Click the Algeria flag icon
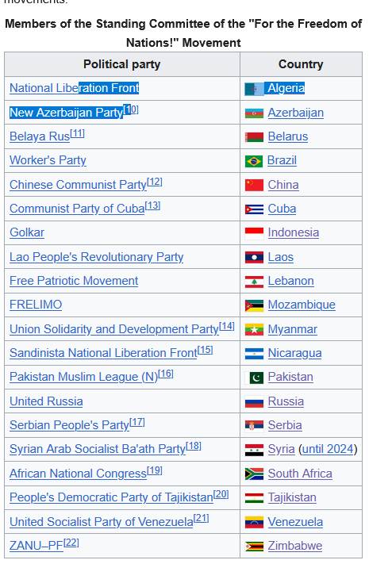The height and width of the screenshot is (564, 392). coord(254,89)
